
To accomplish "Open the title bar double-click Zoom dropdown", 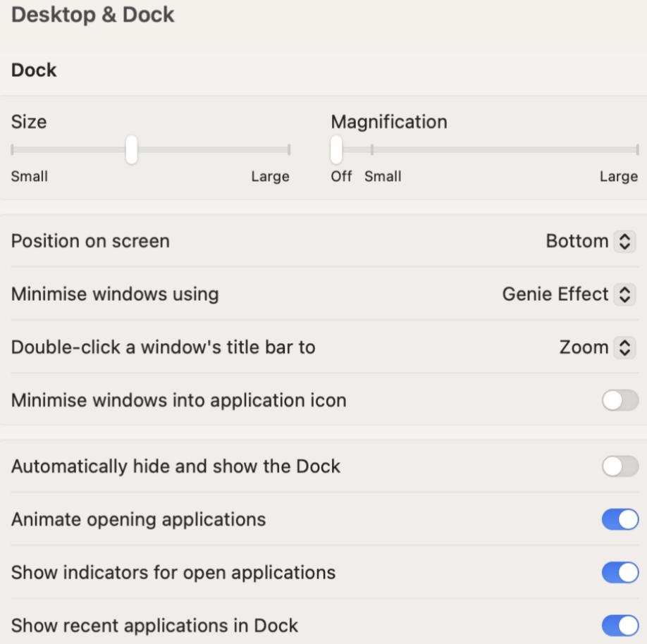I will [x=597, y=347].
